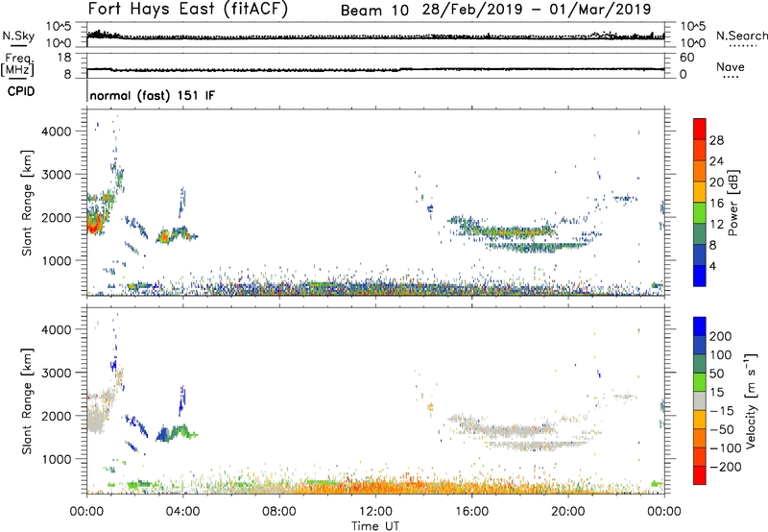Click the 'Freq. [MHz]' axis label
This screenshot has width=768, height=532.
(x=17, y=65)
